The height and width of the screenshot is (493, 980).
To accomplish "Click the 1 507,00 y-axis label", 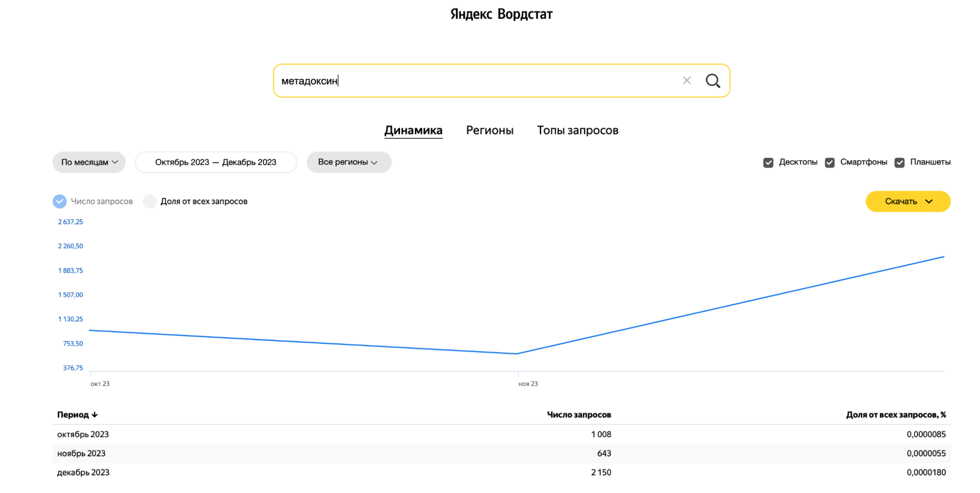I will coord(71,295).
